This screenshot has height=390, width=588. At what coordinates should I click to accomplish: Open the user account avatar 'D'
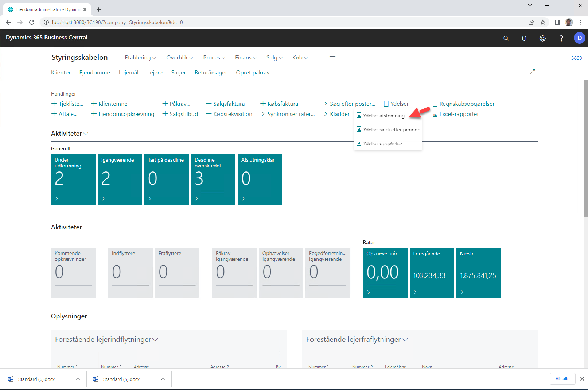(579, 38)
